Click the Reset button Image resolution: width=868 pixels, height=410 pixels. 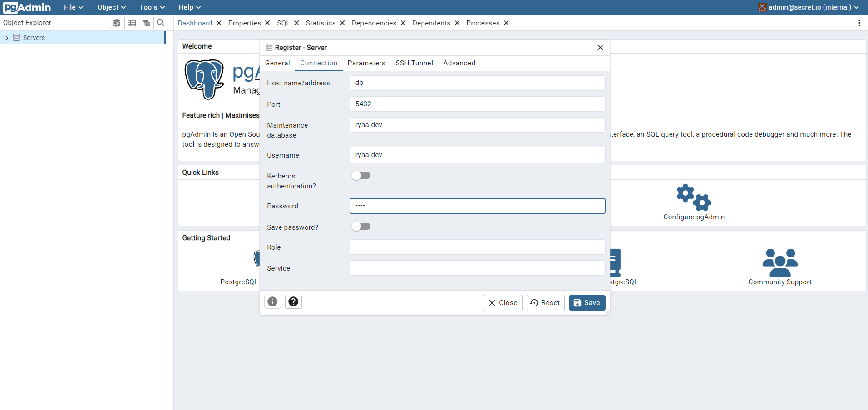click(x=545, y=303)
